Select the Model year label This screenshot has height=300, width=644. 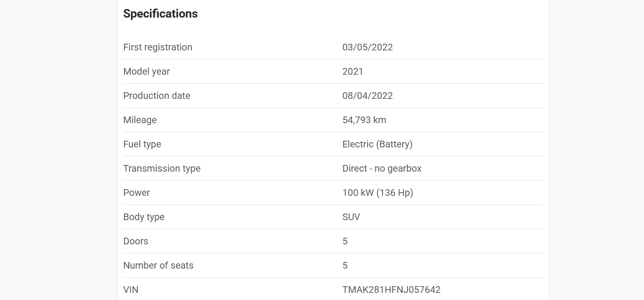146,71
